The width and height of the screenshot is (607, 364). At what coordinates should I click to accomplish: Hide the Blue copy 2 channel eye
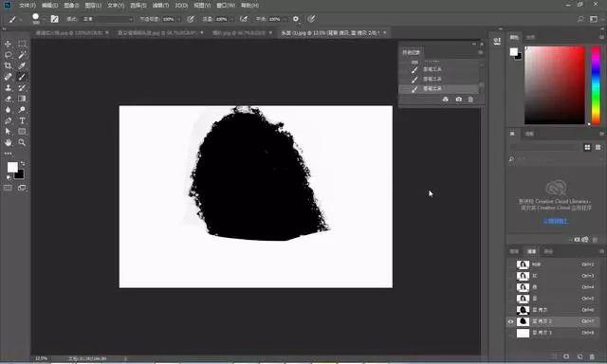[x=510, y=321]
